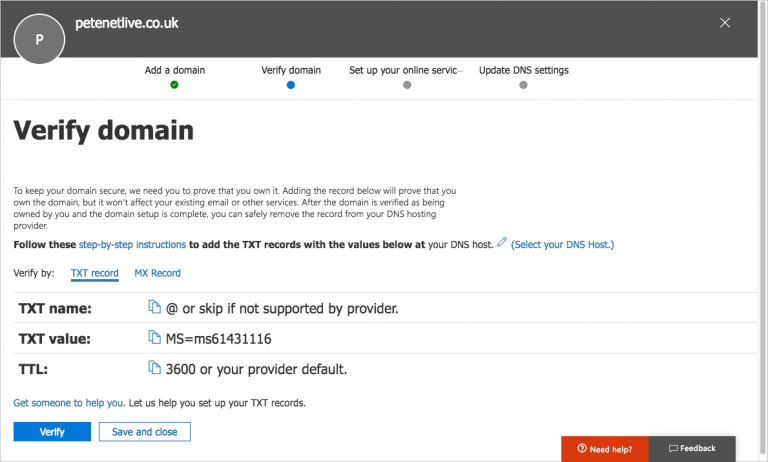Image resolution: width=768 pixels, height=462 pixels.
Task: Click the Feedback speech bubble icon
Action: coord(673,448)
